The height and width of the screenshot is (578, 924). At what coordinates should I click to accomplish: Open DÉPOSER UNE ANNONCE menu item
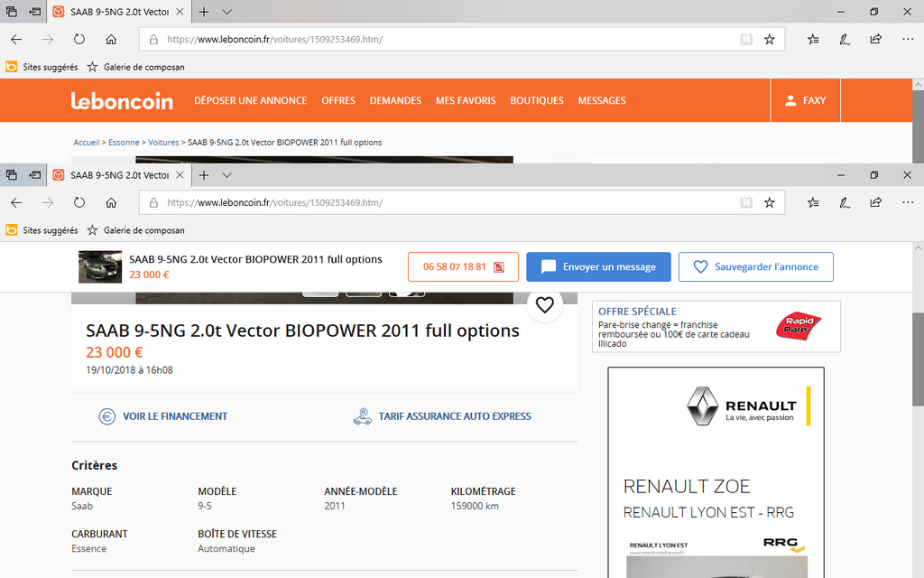(251, 101)
